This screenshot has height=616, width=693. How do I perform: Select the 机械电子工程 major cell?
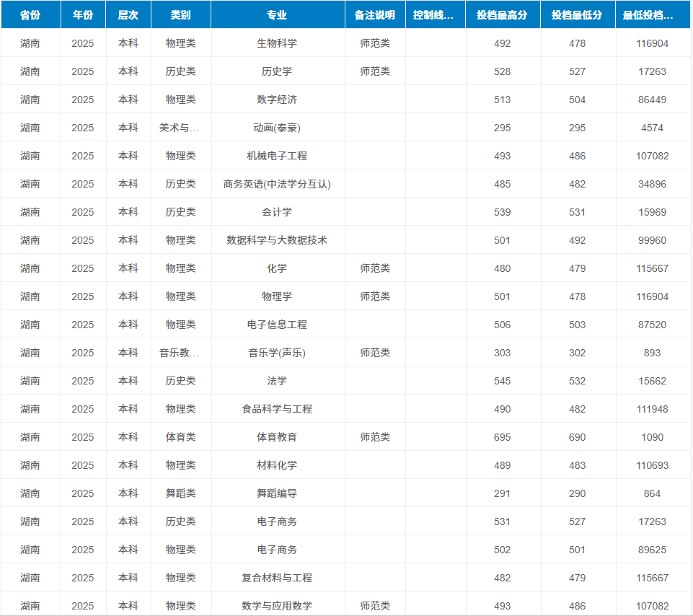pyautogui.click(x=277, y=156)
